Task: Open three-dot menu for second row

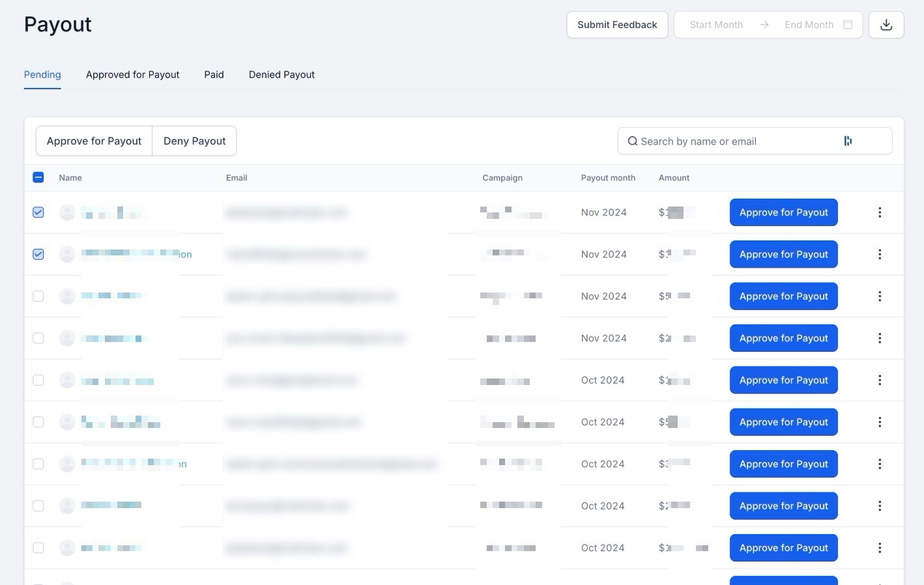Action: [x=879, y=255]
